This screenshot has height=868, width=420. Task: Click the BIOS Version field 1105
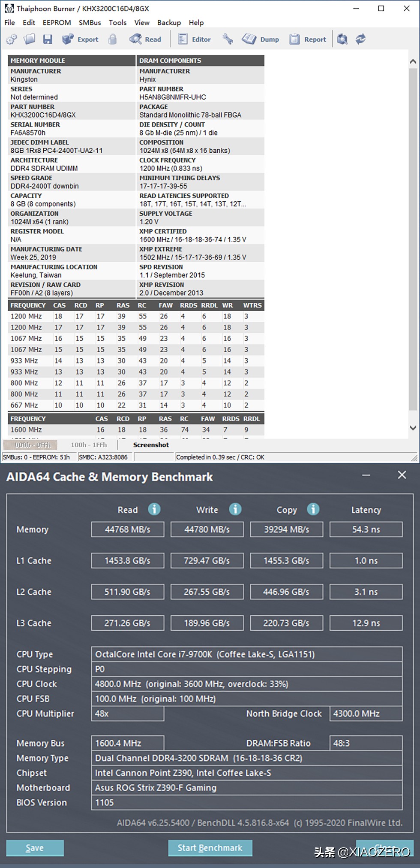(x=247, y=802)
